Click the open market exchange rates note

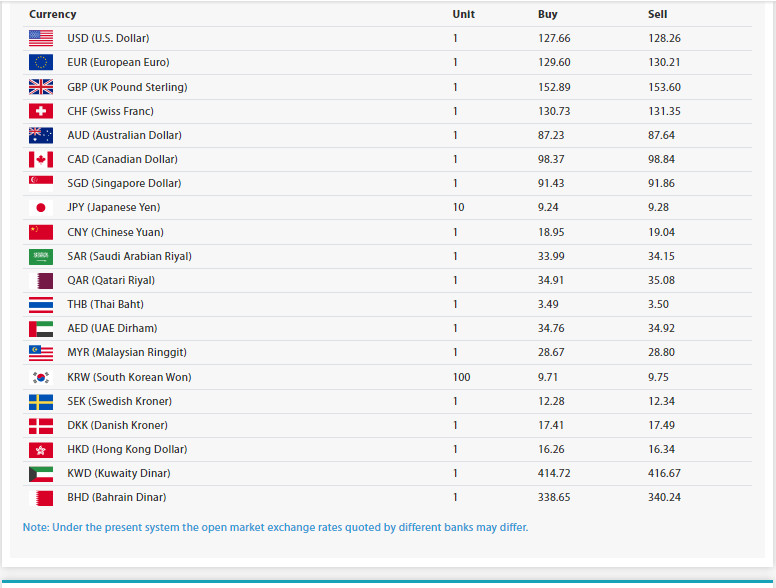pos(275,528)
